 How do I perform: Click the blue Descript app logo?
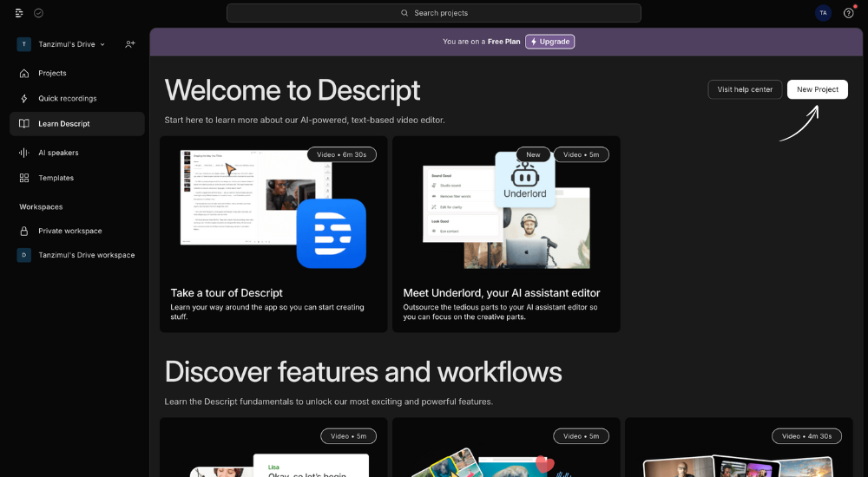pyautogui.click(x=331, y=233)
